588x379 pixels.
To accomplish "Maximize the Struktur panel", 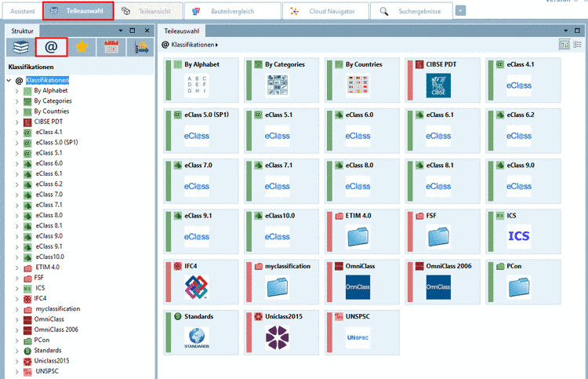I will [132, 31].
